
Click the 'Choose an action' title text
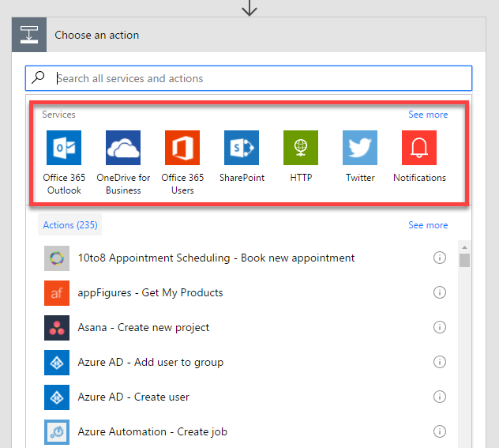click(97, 35)
